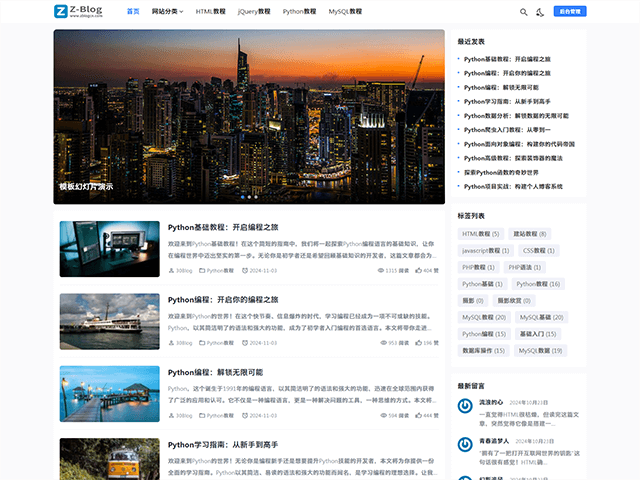Click author icon of 开启你的编程之旅 article
Viewport: 640px width, 480px height.
[x=171, y=343]
